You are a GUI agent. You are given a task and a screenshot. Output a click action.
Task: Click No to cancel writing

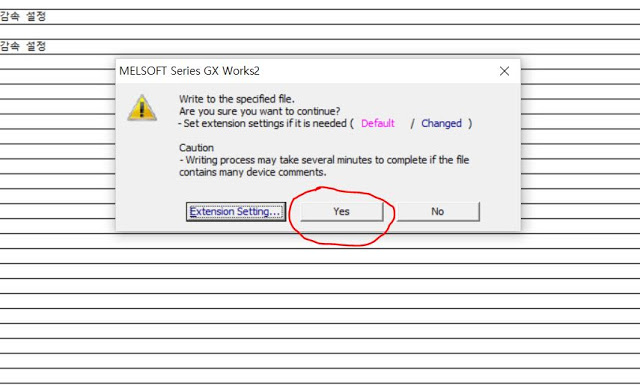click(x=438, y=211)
